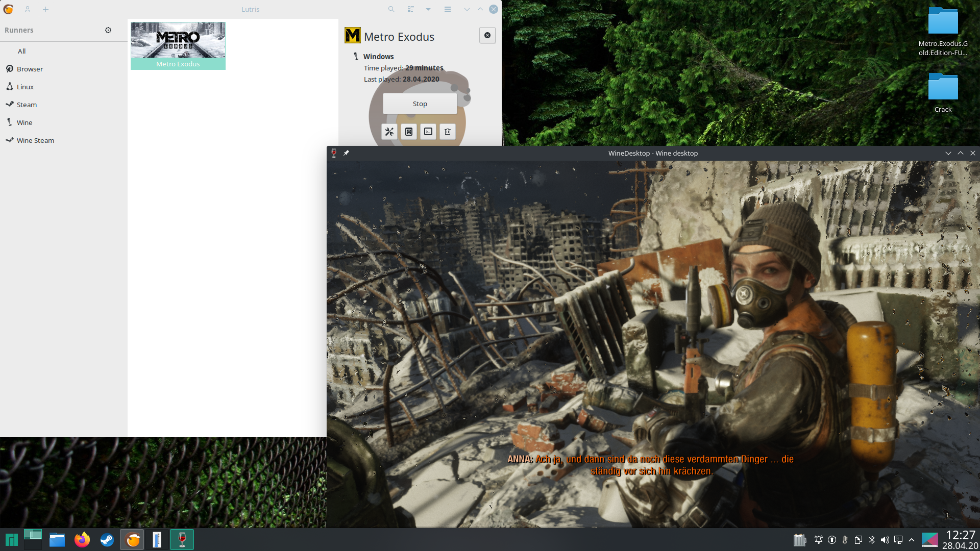
Task: Open Lutris search
Action: (390, 9)
